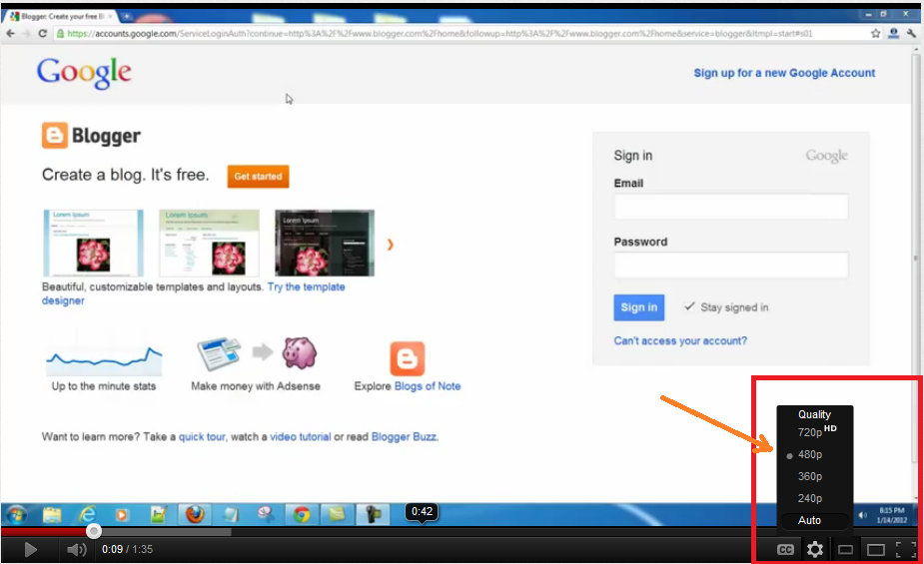
Task: Click the browser address bar URL
Action: 440,34
